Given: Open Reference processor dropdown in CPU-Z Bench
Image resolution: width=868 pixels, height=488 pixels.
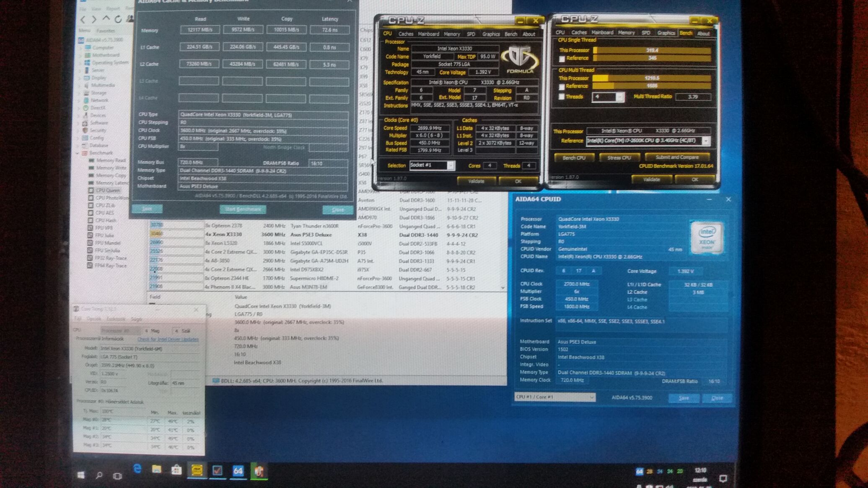Looking at the screenshot, I should 648,141.
